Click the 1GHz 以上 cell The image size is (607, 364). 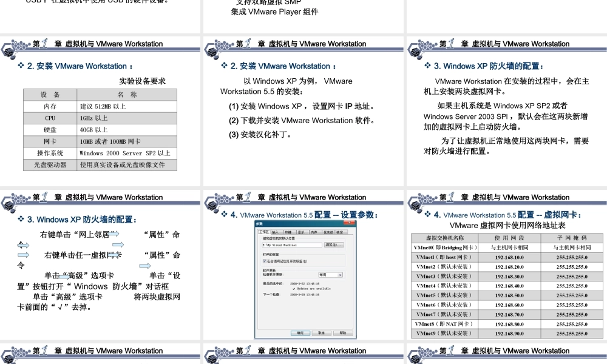[127, 118]
